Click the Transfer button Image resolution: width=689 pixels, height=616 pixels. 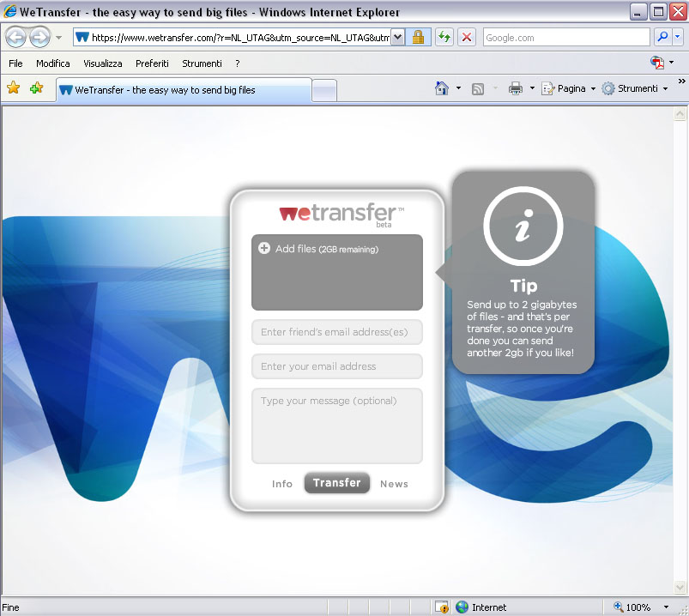[337, 483]
